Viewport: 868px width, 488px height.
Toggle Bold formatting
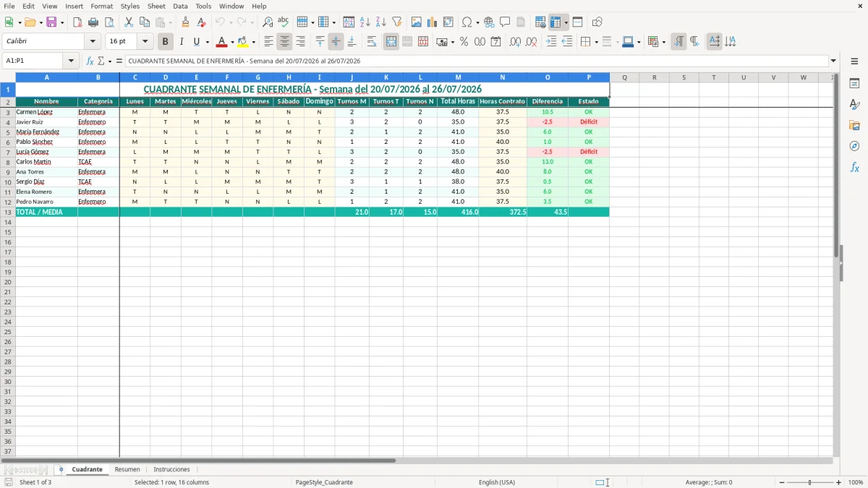tap(165, 42)
